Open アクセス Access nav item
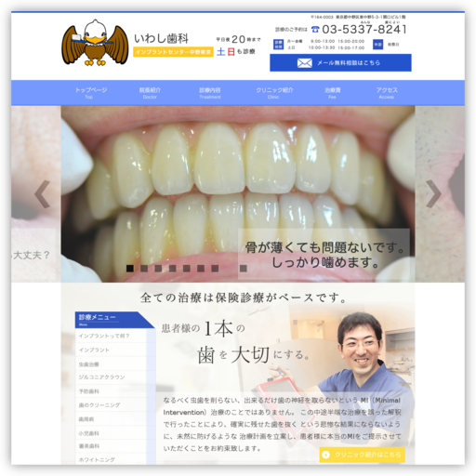The image size is (476, 476). (x=387, y=93)
